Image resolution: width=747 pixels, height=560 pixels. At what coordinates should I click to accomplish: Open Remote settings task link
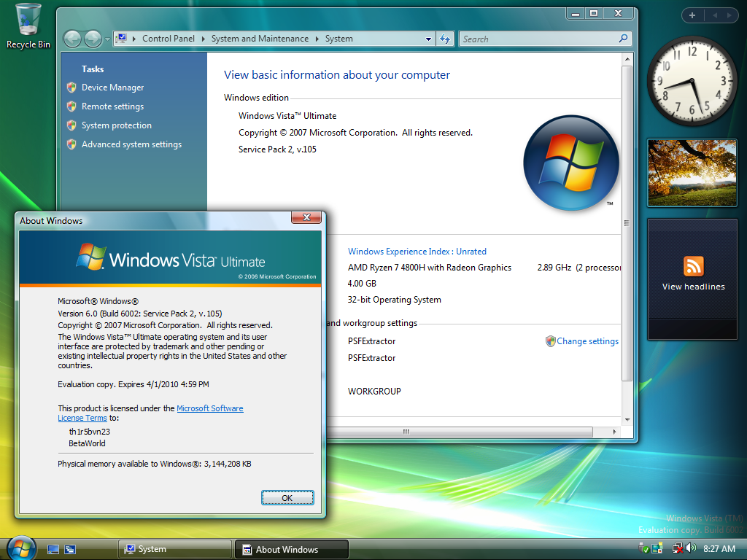pyautogui.click(x=112, y=106)
